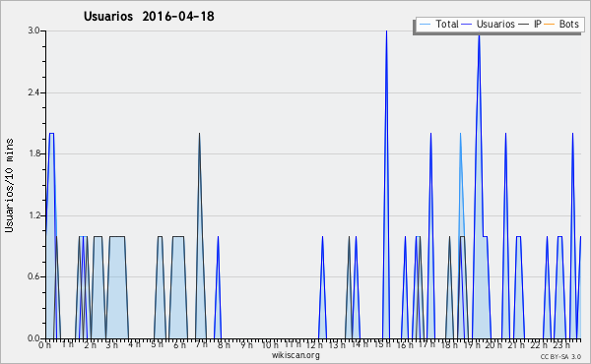Image resolution: width=591 pixels, height=364 pixels.
Task: Click the '14 h' x-axis label
Action: tap(360, 343)
